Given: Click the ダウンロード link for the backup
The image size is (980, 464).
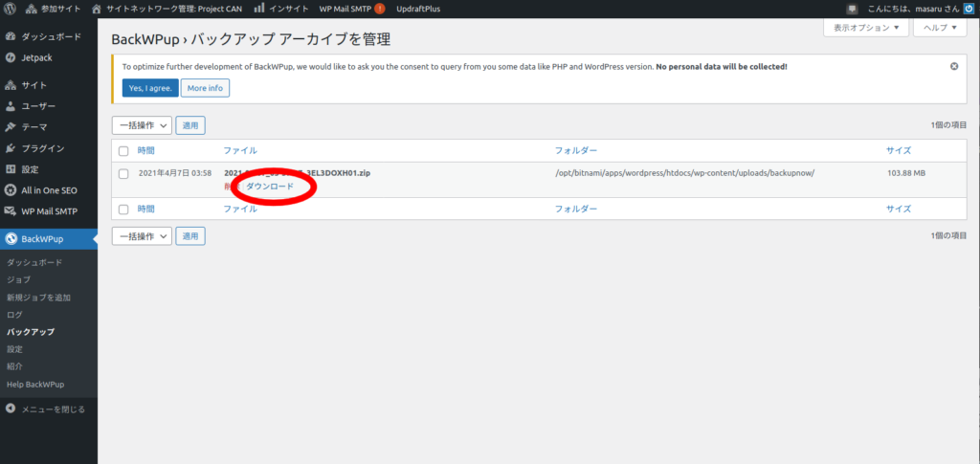Looking at the screenshot, I should [x=270, y=187].
